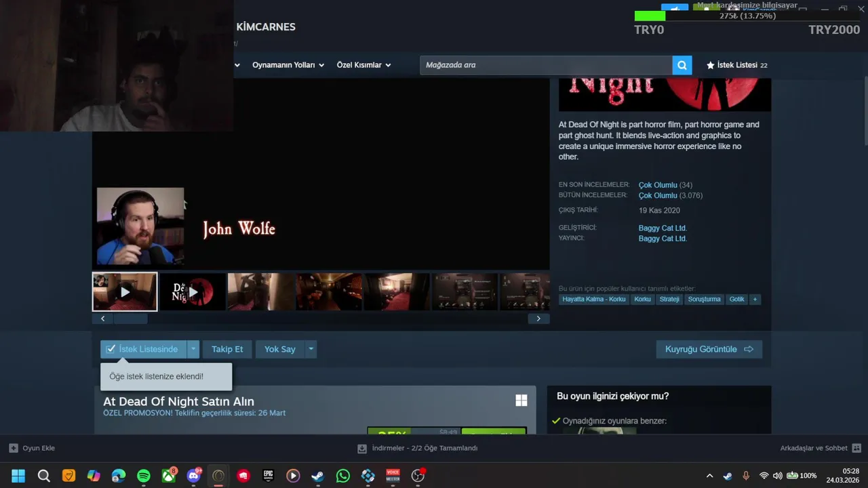868x488 pixels.
Task: Expand Oynamanın Yolları menu
Action: tap(288, 65)
